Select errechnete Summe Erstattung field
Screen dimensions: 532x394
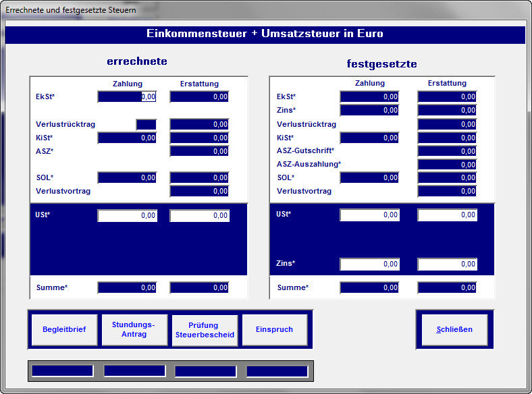coord(199,287)
